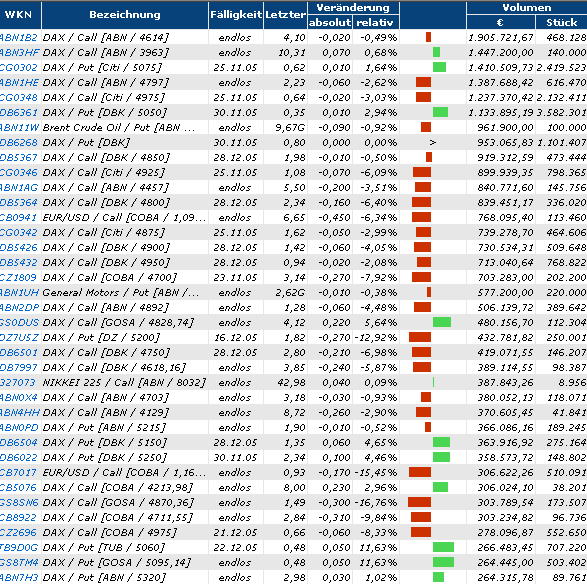Open WKN link ABN1AG
This screenshot has height=584, width=587.
(x=19, y=187)
